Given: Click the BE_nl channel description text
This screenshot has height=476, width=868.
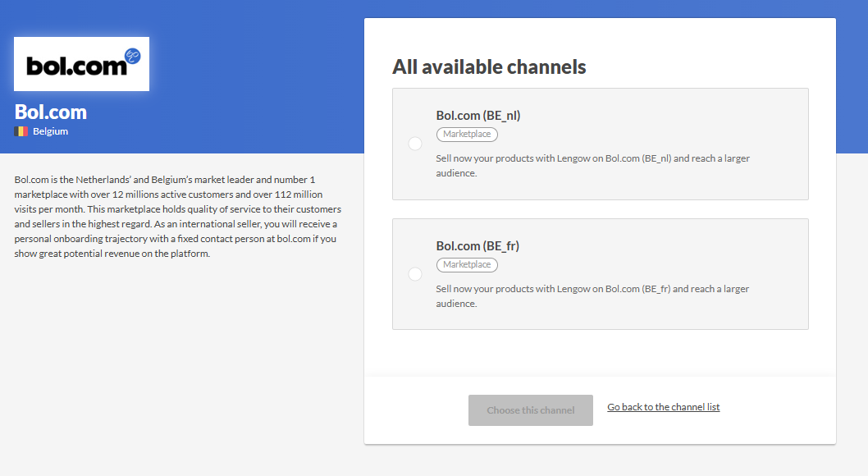Looking at the screenshot, I should (x=592, y=166).
